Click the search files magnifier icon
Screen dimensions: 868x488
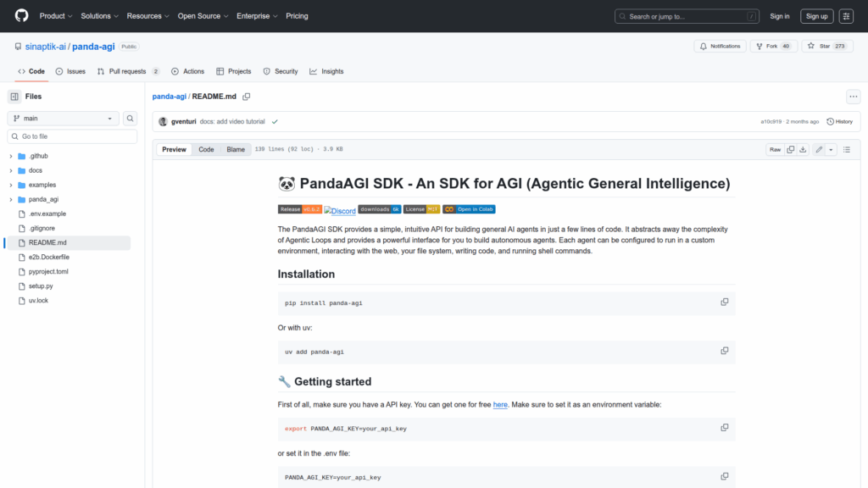point(131,119)
